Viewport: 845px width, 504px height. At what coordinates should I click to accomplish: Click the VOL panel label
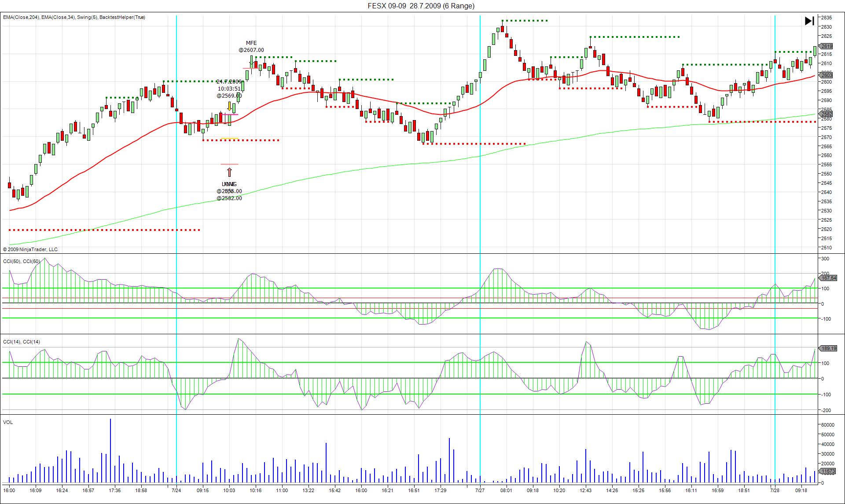8,422
